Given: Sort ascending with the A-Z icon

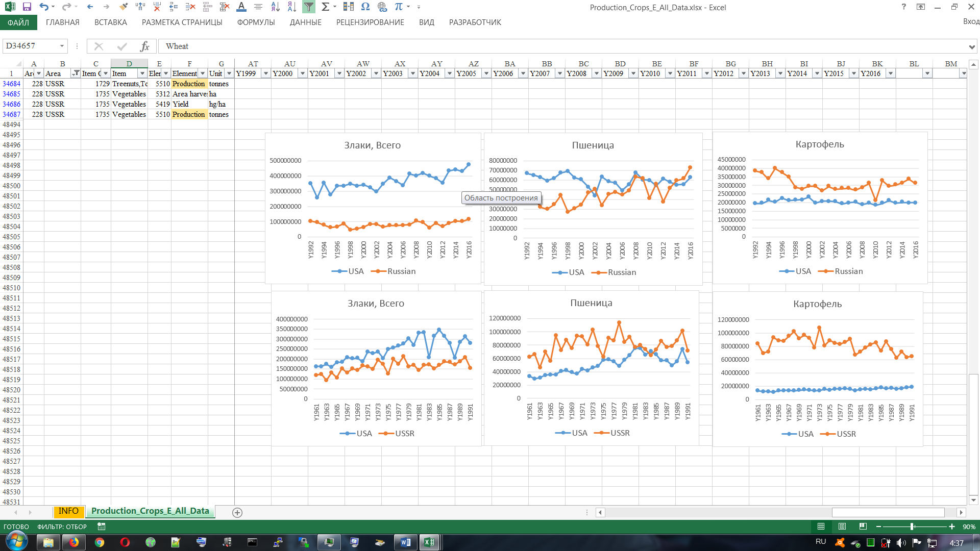Looking at the screenshot, I should [275, 7].
